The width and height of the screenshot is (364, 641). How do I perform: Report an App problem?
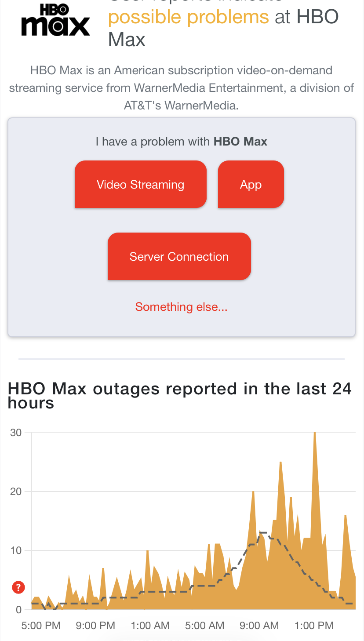point(251,185)
